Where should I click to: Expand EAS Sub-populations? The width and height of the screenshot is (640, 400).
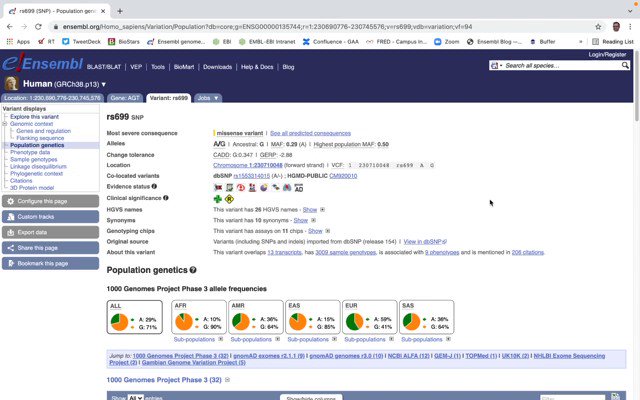[x=312, y=339]
